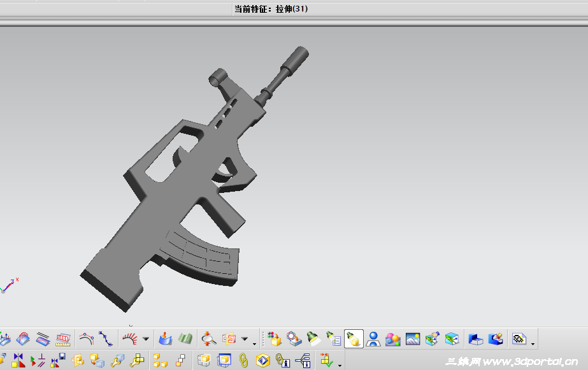Image resolution: width=588 pixels, height=370 pixels.
Task: Click the yellow hexagon with blue diamond icon
Action: pyautogui.click(x=263, y=360)
